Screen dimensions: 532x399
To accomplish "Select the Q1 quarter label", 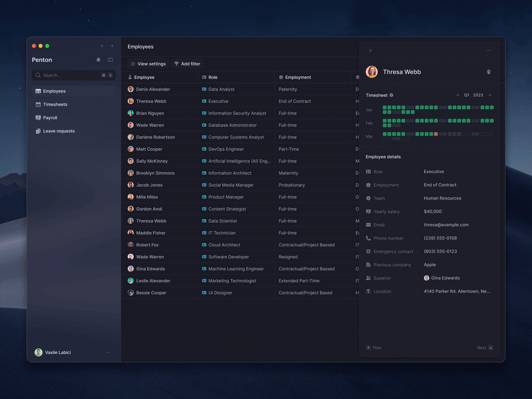I will 467,95.
